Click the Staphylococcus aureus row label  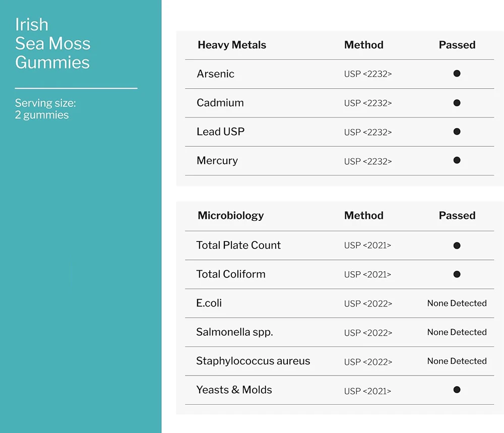253,361
